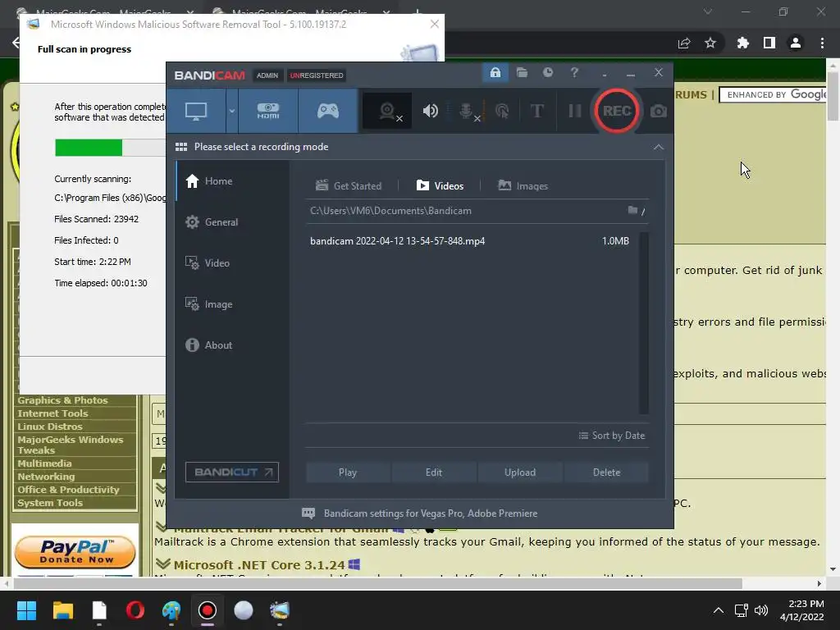Screen dimensions: 840x630
Task: Toggle Chrome side panel icon
Action: (x=769, y=43)
